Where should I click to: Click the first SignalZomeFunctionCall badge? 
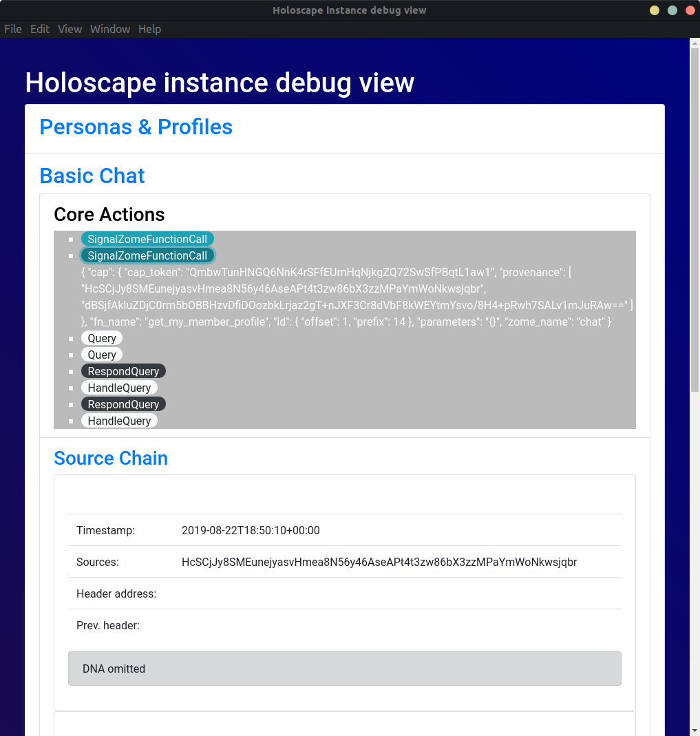coord(147,239)
